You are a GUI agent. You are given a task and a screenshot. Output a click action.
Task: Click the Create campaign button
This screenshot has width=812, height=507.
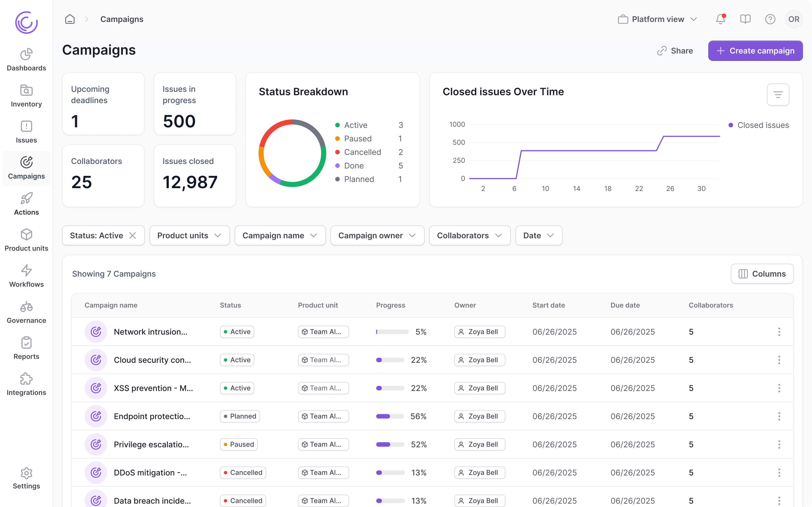[755, 51]
